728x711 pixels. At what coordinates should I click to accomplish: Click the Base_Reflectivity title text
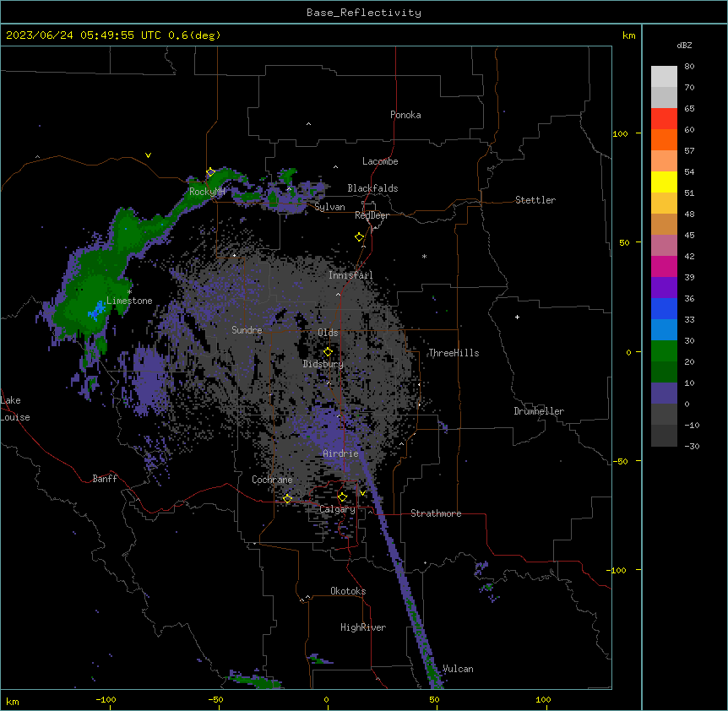[x=364, y=13]
